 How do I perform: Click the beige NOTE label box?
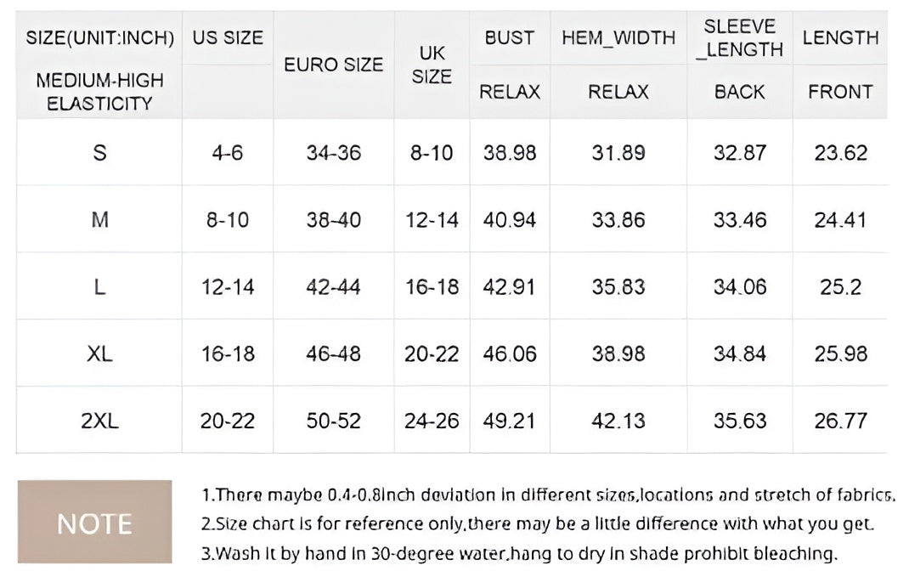click(x=94, y=522)
